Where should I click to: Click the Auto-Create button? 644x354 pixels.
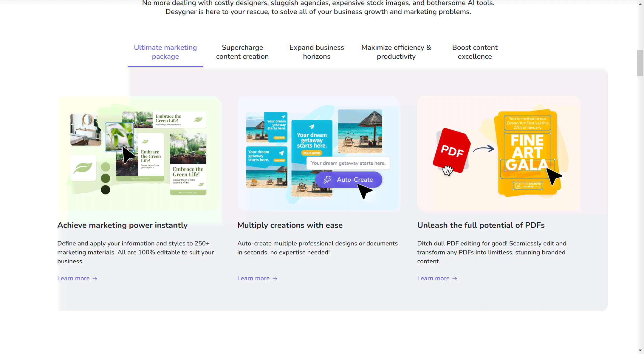[x=349, y=180]
